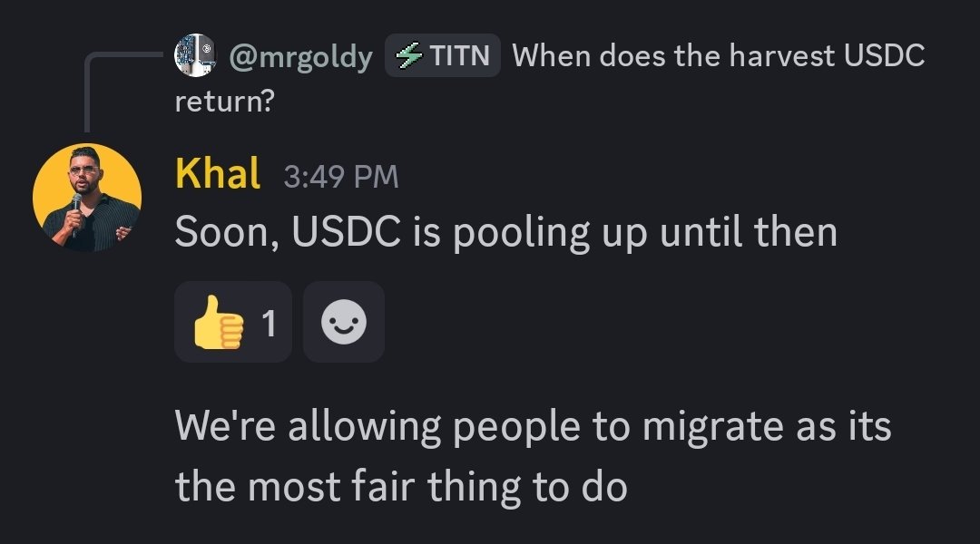Open the add reaction smiley picker
The height and width of the screenshot is (544, 980).
(x=344, y=322)
